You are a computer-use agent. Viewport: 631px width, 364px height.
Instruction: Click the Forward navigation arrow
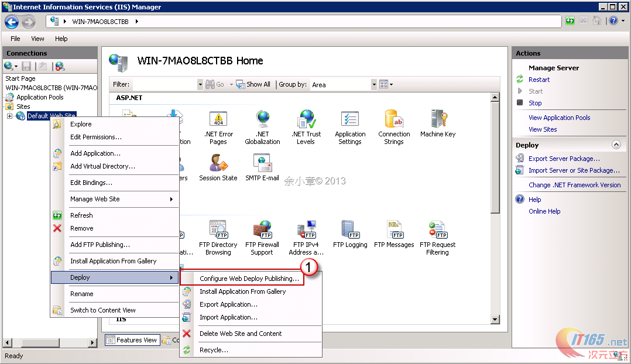29,22
